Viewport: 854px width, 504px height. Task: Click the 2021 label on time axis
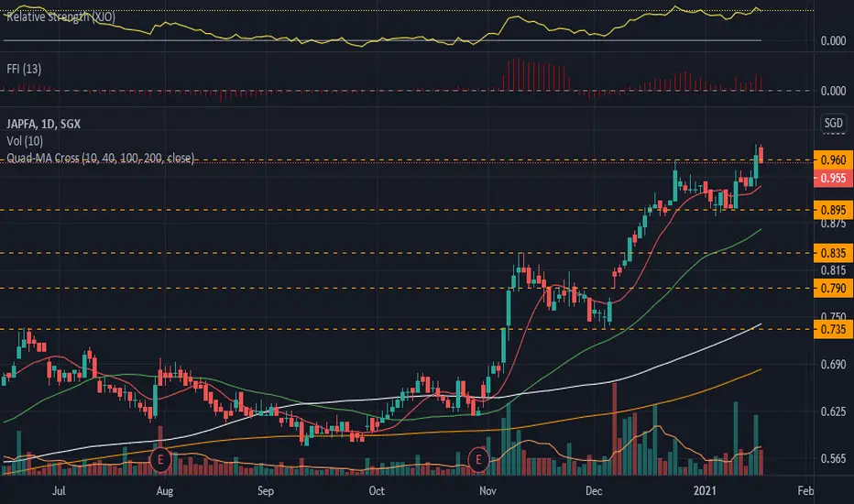(705, 491)
